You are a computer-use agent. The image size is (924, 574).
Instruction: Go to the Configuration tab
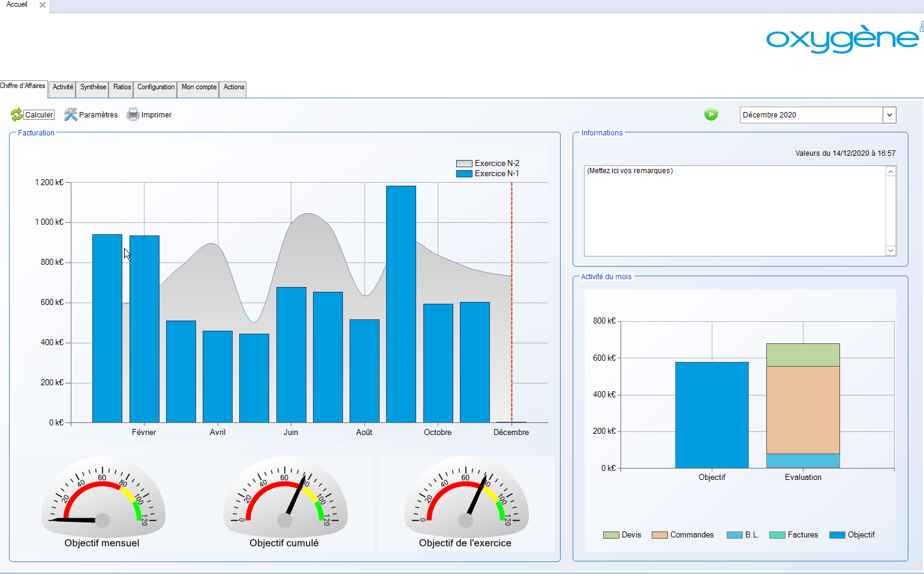pyautogui.click(x=155, y=87)
